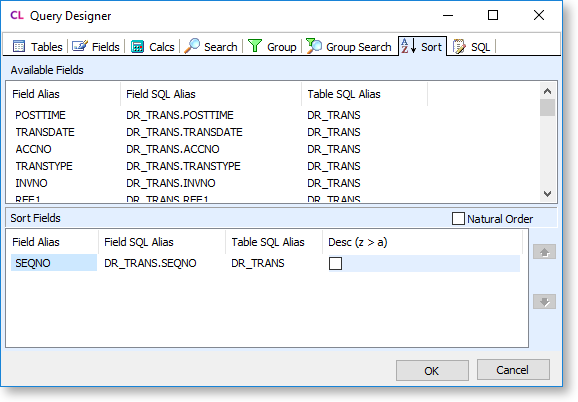Enable the Natural Order checkbox
578x402 pixels.
458,219
